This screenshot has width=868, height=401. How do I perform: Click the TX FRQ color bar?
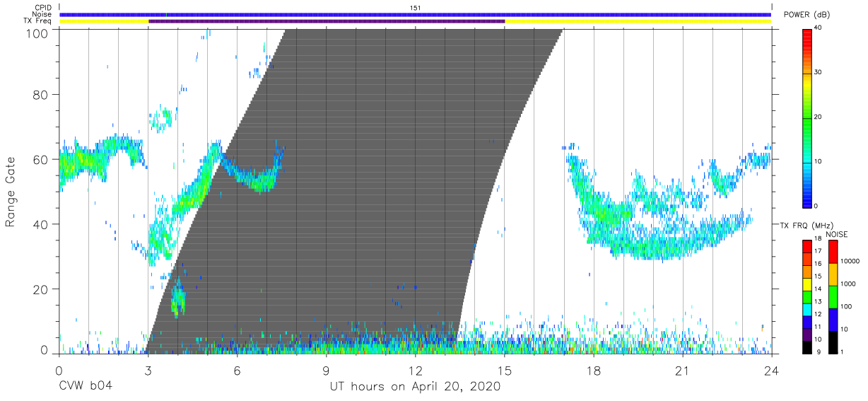pyautogui.click(x=808, y=296)
